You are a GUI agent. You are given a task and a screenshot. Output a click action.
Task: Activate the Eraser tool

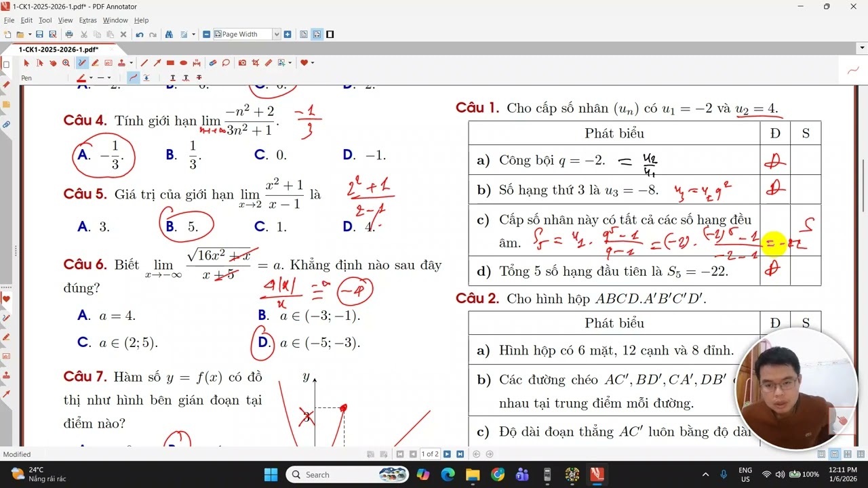click(213, 62)
